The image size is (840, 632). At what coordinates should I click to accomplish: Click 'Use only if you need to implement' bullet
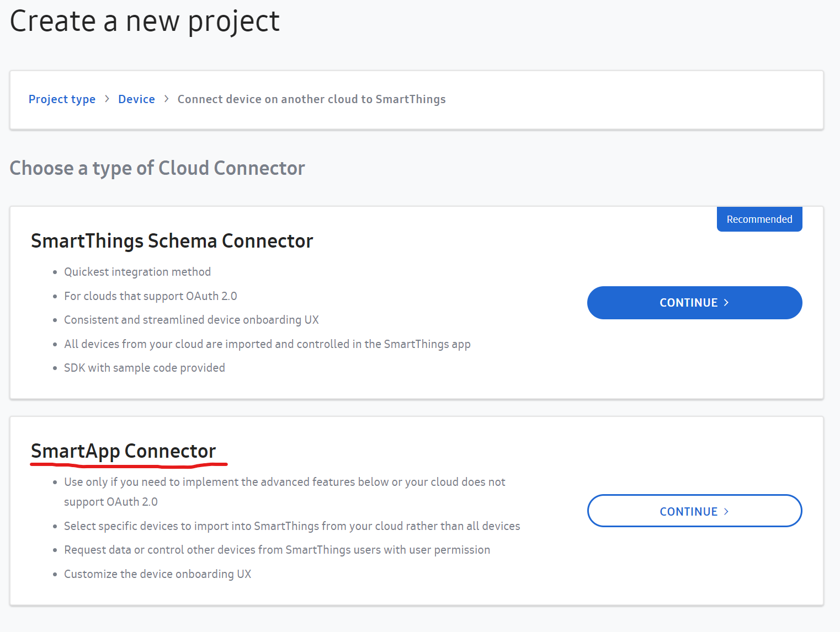click(x=285, y=492)
